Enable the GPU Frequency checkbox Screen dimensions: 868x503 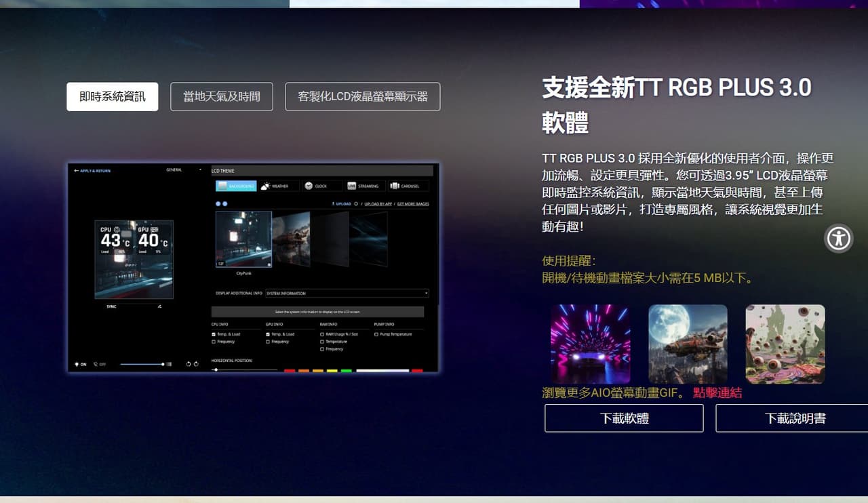pos(268,342)
